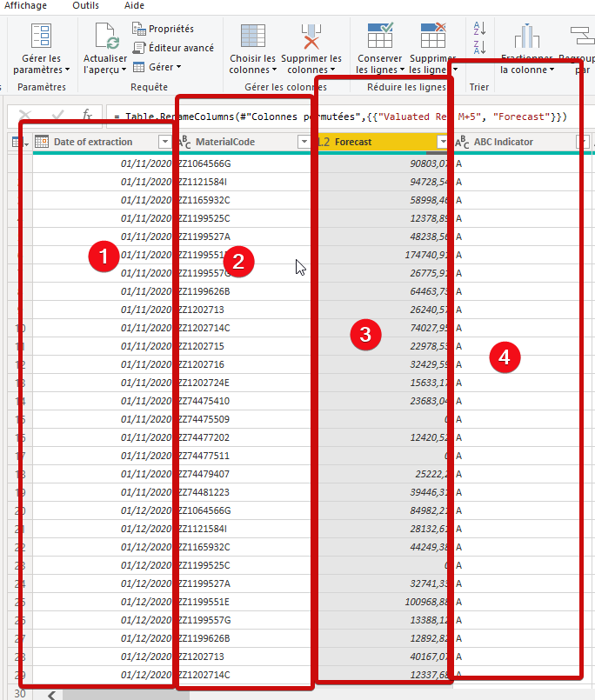Select Forecast value 174740,91
The image size is (595, 700).
pyautogui.click(x=384, y=255)
